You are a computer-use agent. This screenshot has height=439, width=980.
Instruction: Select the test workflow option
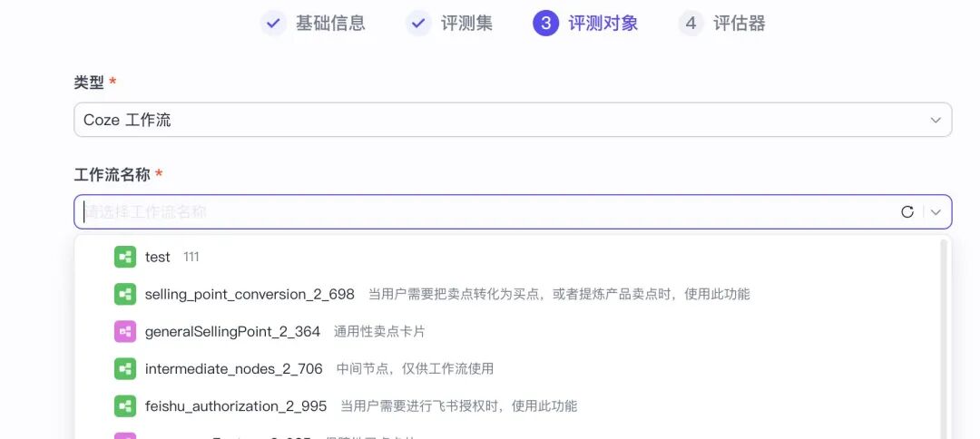[506, 257]
